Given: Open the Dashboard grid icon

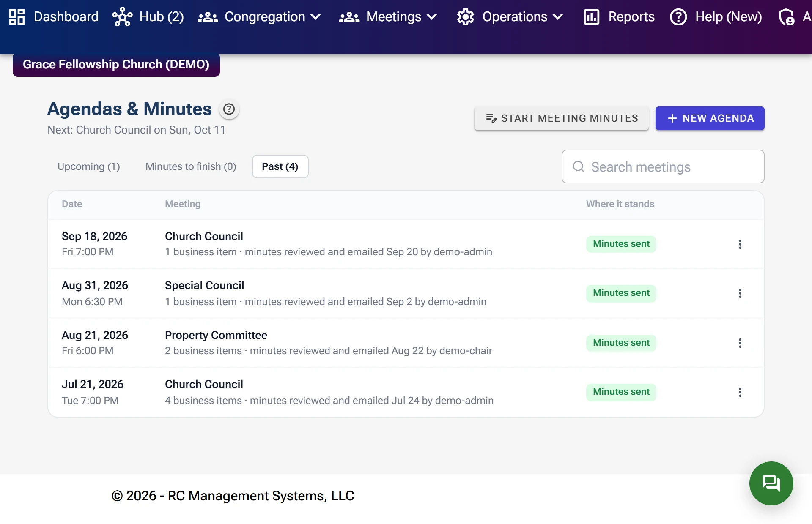Looking at the screenshot, I should [x=17, y=17].
